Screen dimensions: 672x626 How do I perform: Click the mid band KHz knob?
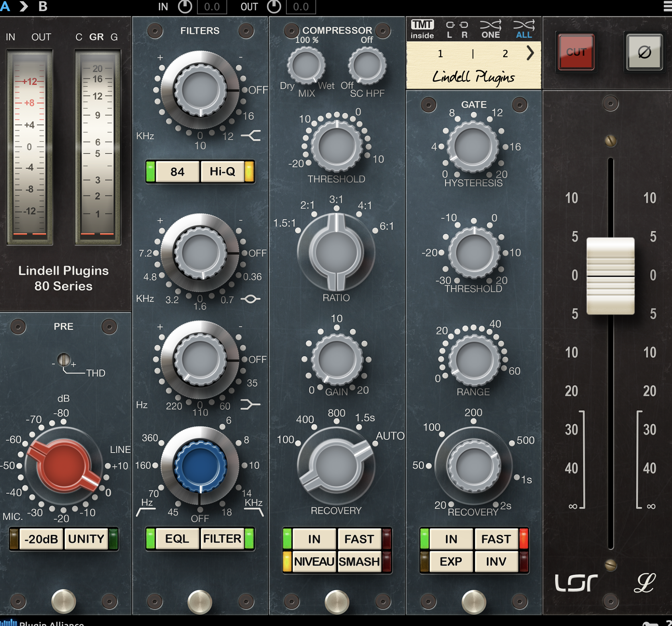pos(200,253)
